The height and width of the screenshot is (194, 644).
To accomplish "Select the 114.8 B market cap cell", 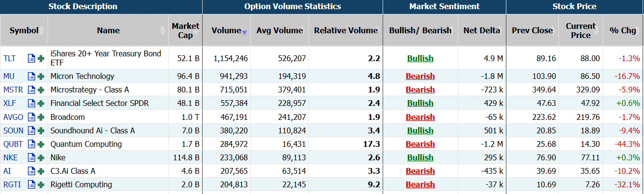I will pyautogui.click(x=185, y=157).
